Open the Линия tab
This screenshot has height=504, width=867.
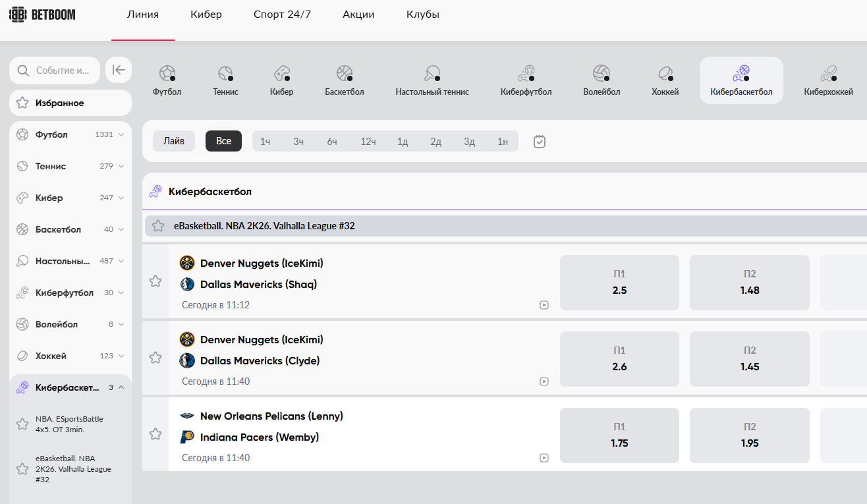(x=143, y=14)
